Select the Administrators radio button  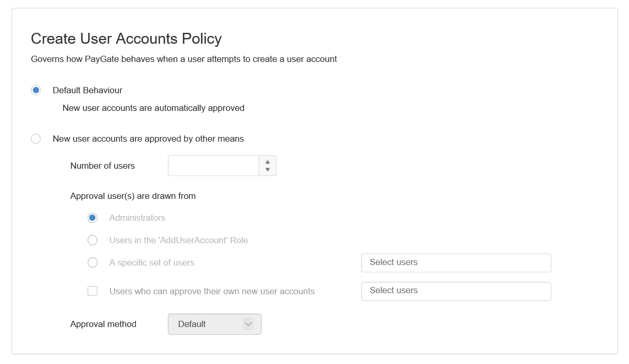coord(92,218)
